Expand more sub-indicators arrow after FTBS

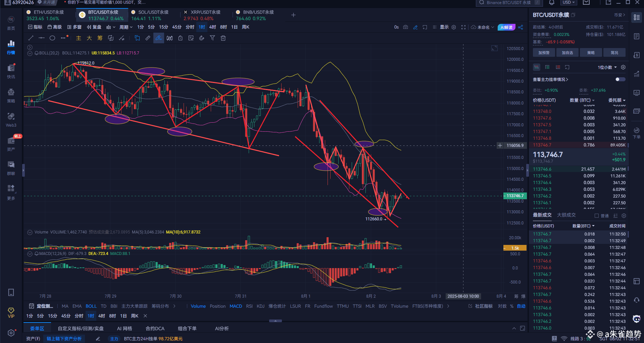[x=448, y=306]
